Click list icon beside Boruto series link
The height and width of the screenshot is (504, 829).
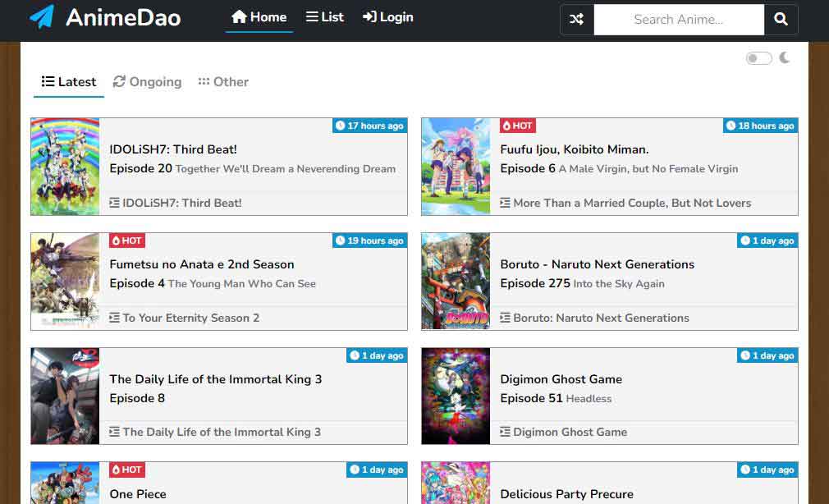click(x=505, y=318)
